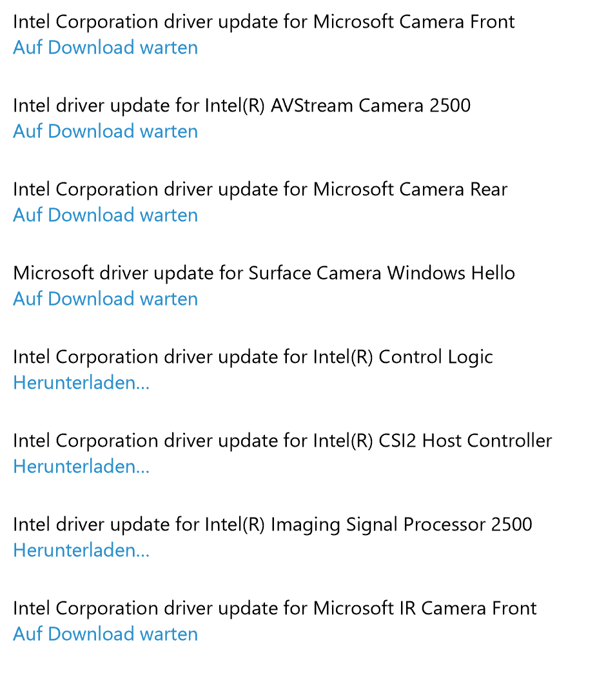Click the text 'Imaging Signal Processor 2500'
This screenshot has height=700, width=606.
(x=402, y=525)
